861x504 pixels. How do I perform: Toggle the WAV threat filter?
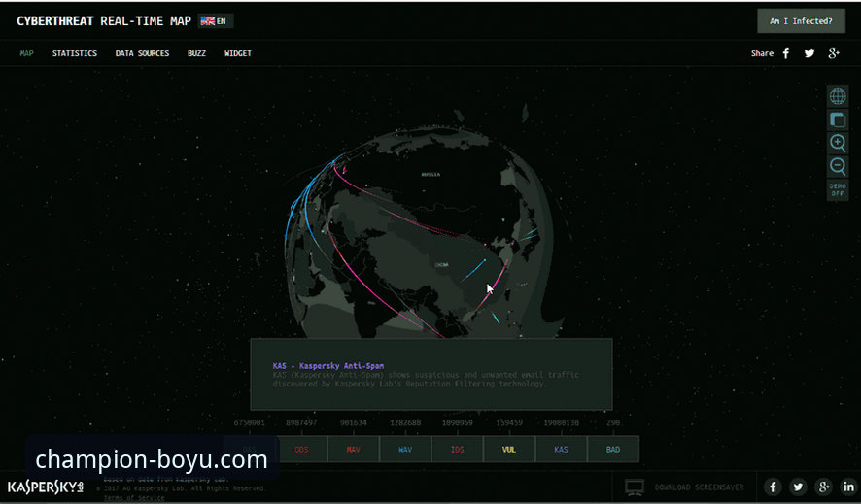coord(404,449)
